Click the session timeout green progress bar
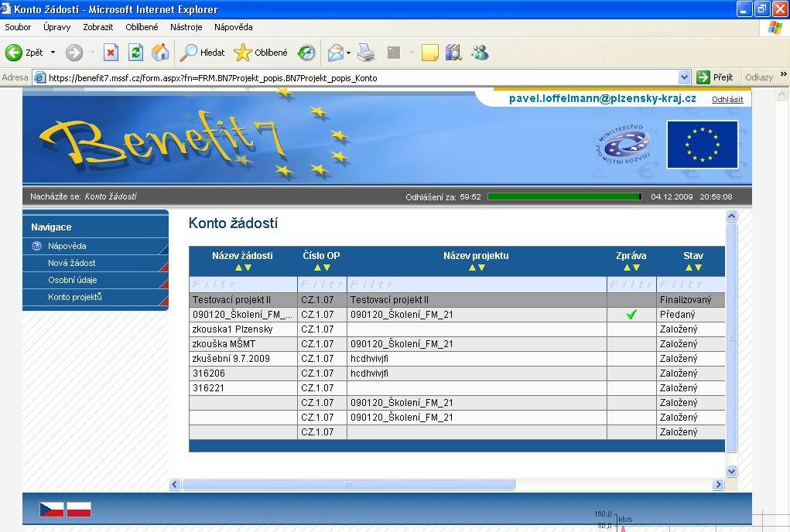 (565, 197)
